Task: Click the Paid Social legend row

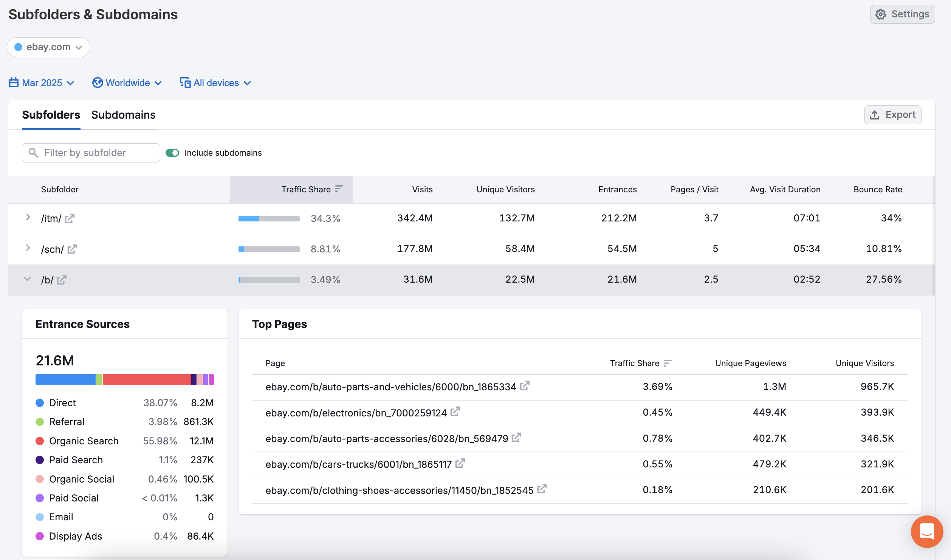Action: 125,498
